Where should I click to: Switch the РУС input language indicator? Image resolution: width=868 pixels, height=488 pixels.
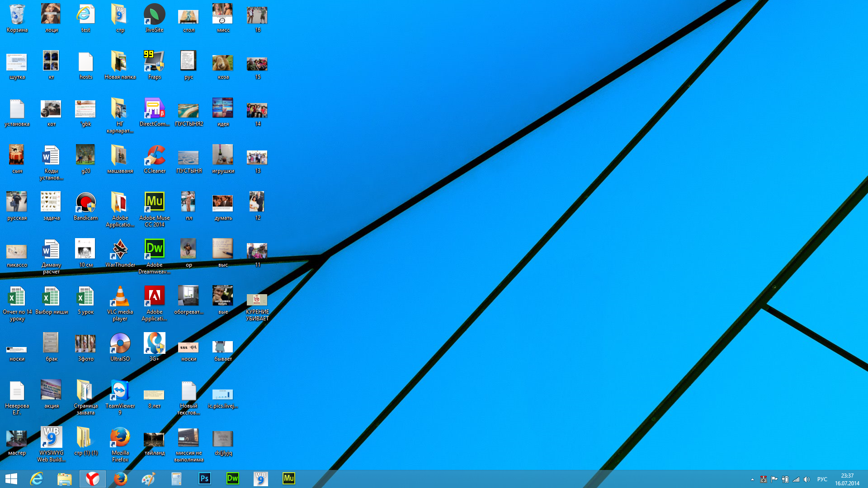tap(822, 479)
